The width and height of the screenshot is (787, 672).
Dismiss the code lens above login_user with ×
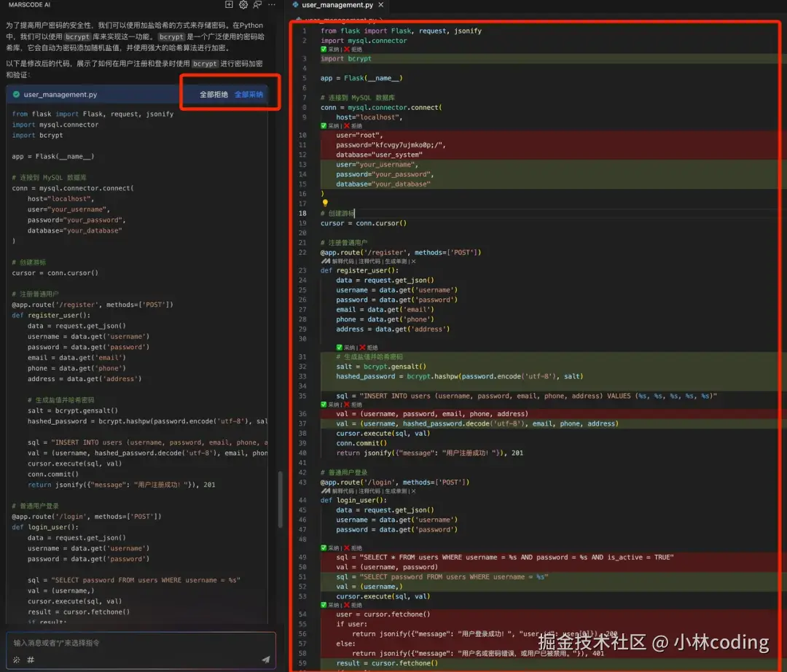(414, 491)
